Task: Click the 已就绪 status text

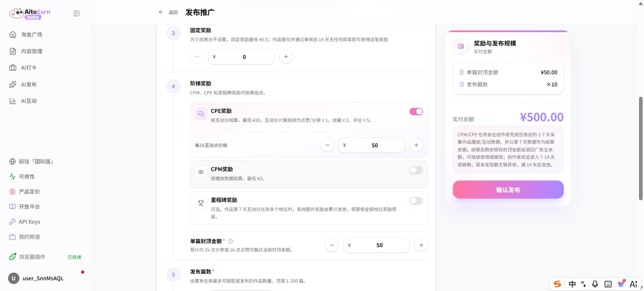Action: point(74,257)
